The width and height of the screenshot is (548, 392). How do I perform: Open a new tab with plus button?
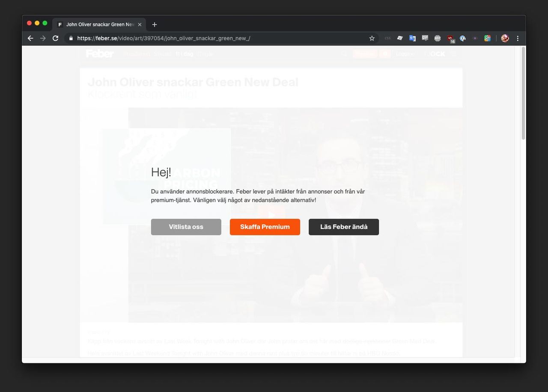click(155, 24)
